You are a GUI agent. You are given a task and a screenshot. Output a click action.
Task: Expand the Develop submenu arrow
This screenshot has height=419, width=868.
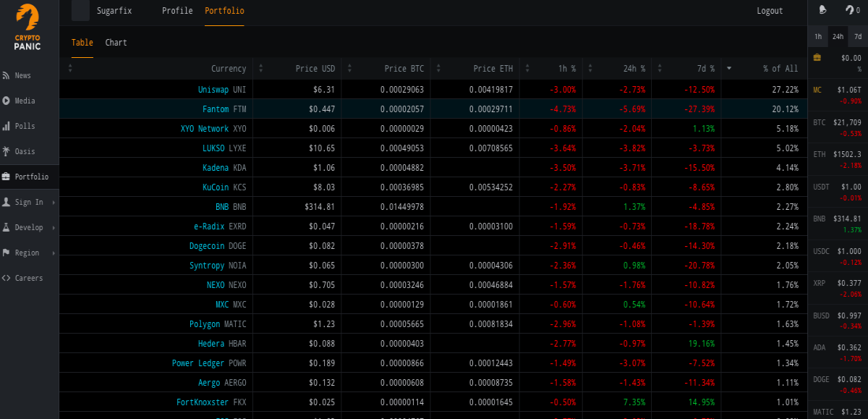pos(54,228)
